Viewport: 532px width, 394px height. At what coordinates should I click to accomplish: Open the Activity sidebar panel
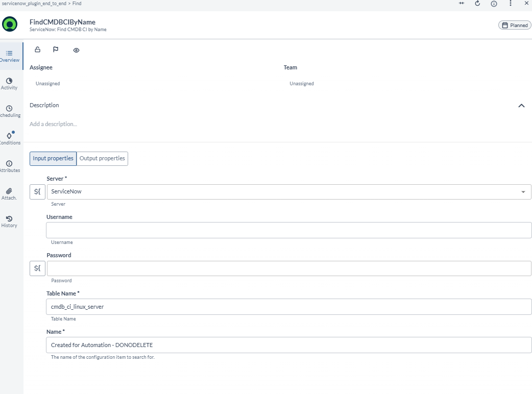[9, 83]
